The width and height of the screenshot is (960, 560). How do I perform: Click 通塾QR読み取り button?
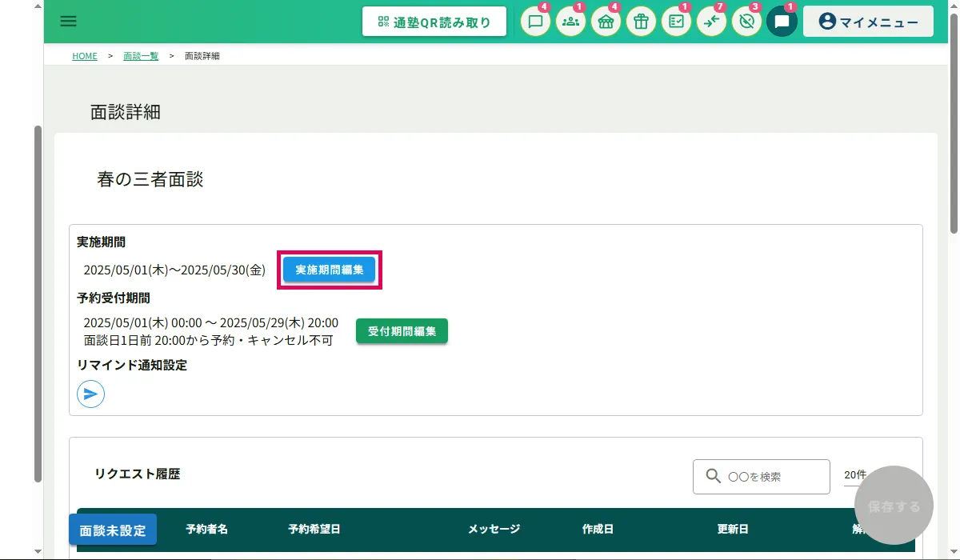[434, 22]
